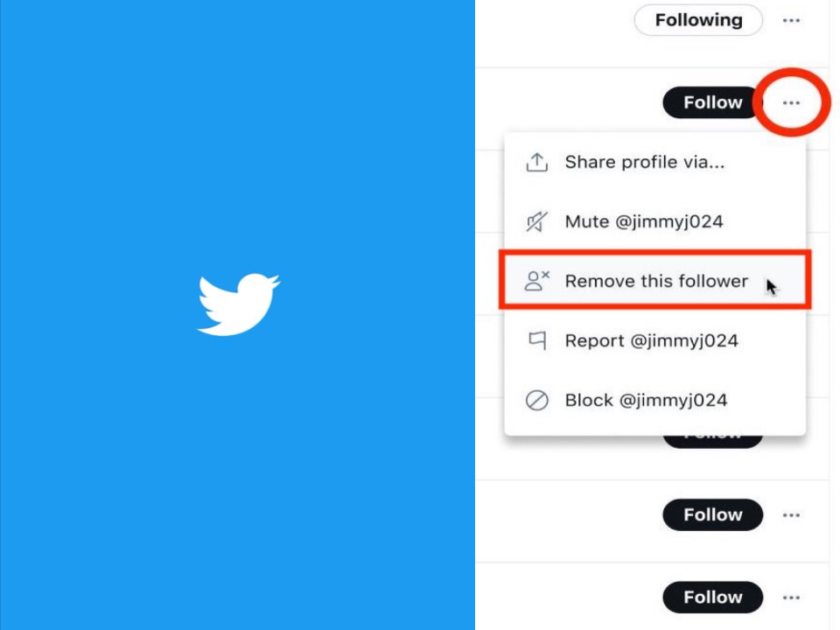The image size is (840, 630).
Task: Click Follow button beside the circled dots
Action: (712, 102)
